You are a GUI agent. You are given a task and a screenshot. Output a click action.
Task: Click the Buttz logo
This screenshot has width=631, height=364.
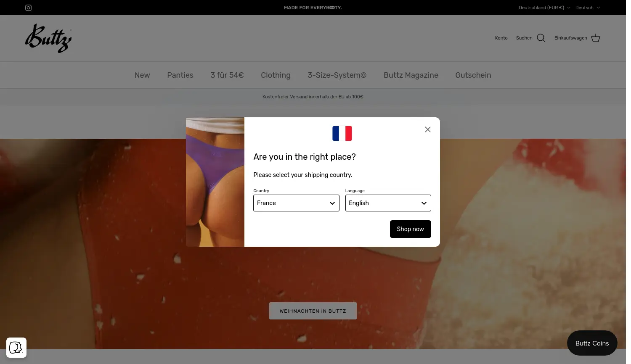click(48, 38)
